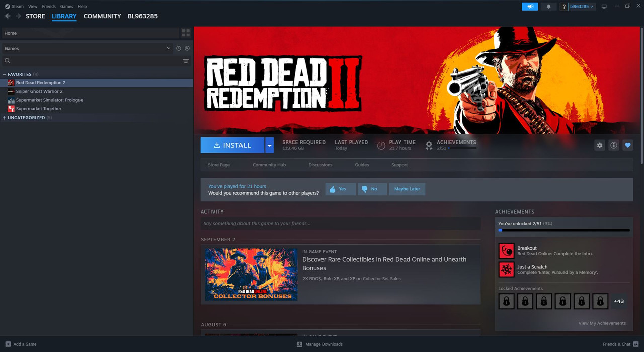This screenshot has width=644, height=352.
Task: Open the Discussions link
Action: click(x=320, y=165)
